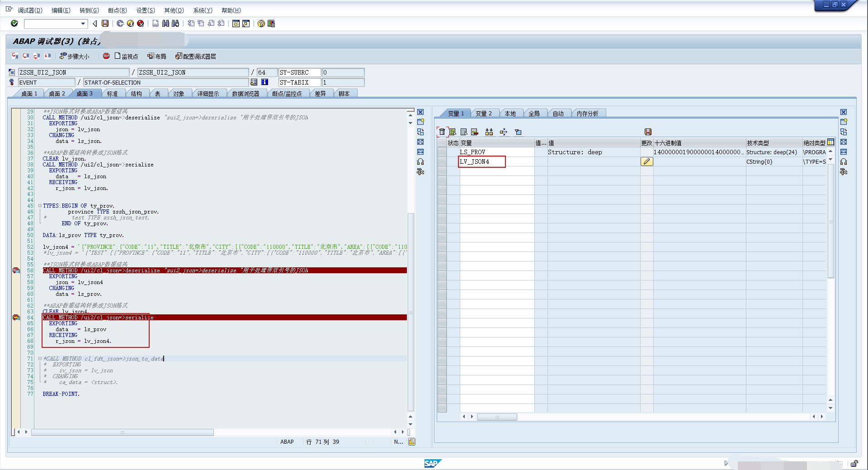The width and height of the screenshot is (868, 470).
Task: Click the red STOP breakpoint icon
Action: (x=106, y=56)
